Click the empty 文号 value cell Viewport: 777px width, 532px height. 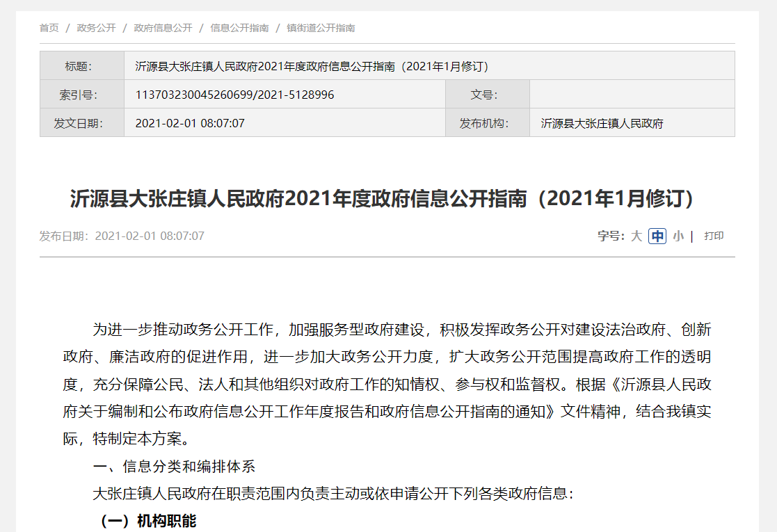[x=632, y=95]
